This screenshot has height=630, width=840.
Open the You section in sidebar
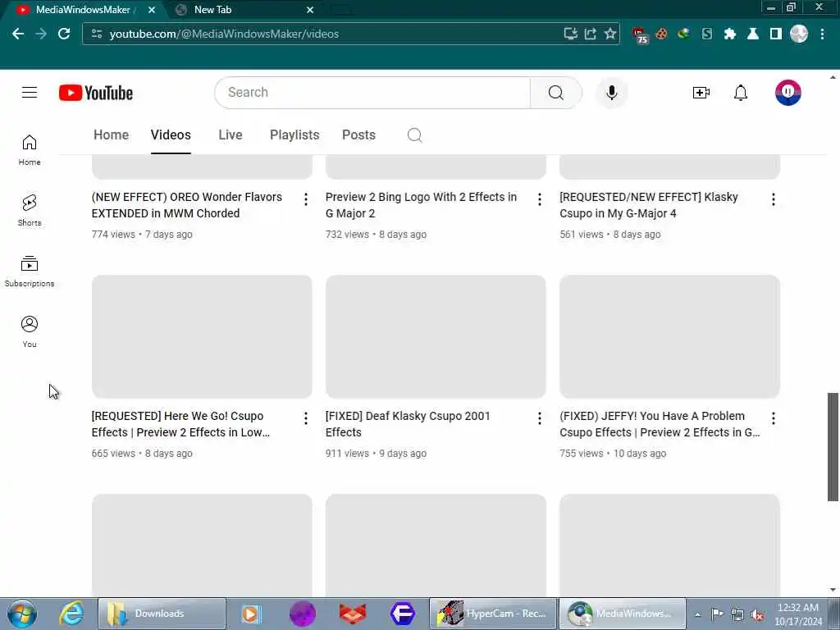[30, 331]
